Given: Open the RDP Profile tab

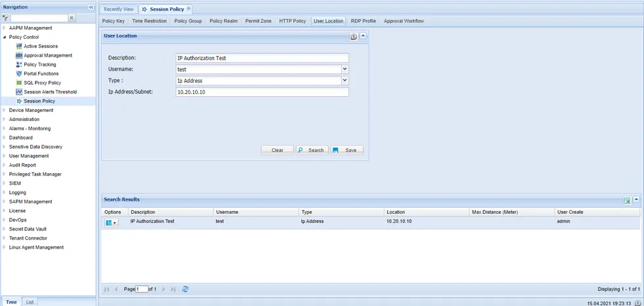Looking at the screenshot, I should [363, 21].
